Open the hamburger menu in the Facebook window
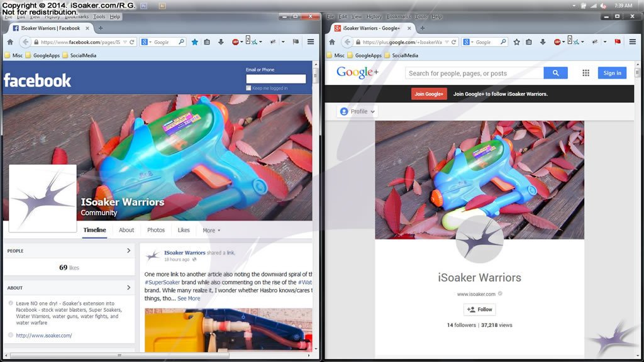 click(x=311, y=42)
